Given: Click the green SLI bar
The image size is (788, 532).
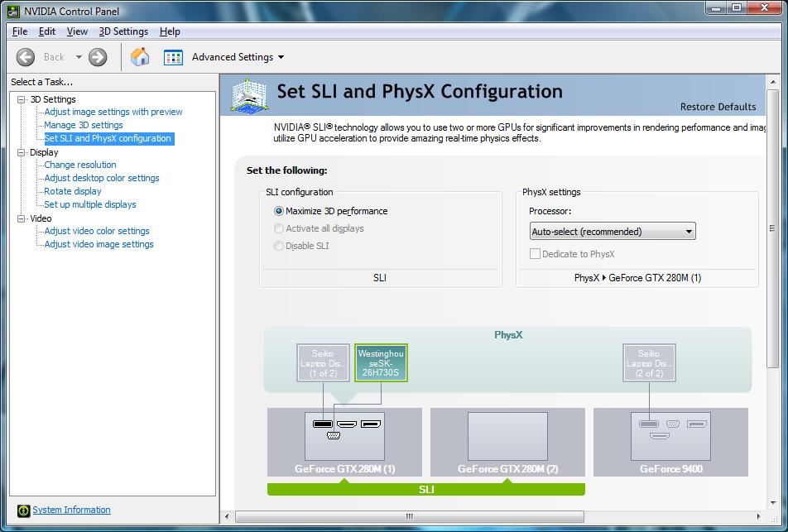Looking at the screenshot, I should 426,489.
